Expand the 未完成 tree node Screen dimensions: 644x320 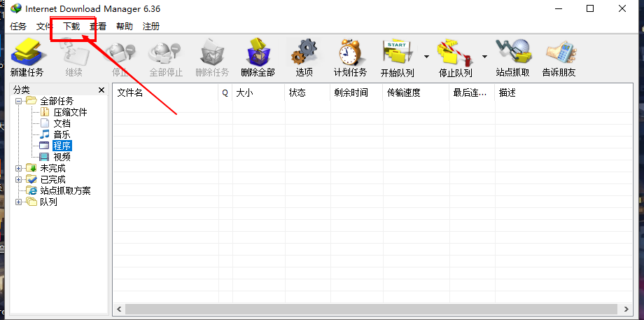coord(18,169)
